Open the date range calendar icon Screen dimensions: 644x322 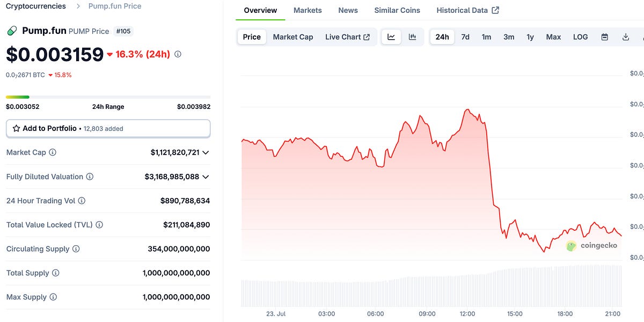pos(604,36)
